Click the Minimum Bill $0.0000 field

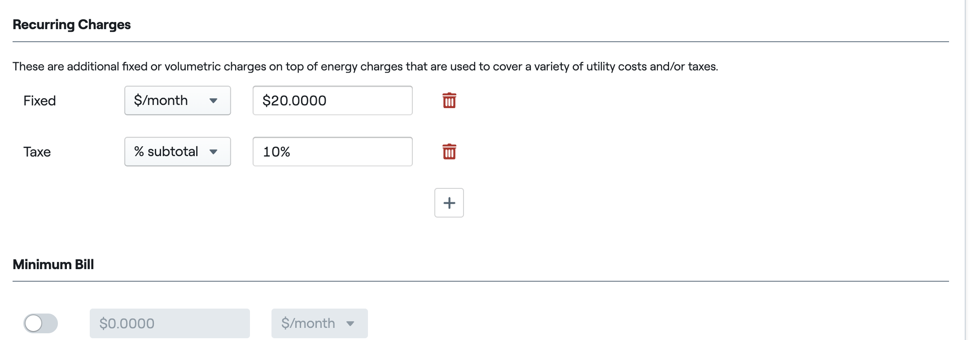coord(169,323)
